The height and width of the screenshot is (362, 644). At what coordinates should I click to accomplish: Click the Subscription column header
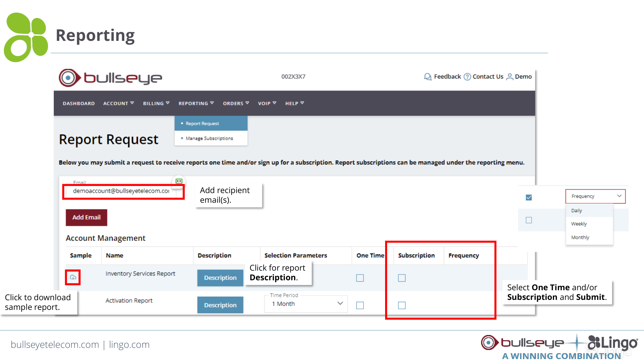pyautogui.click(x=416, y=255)
